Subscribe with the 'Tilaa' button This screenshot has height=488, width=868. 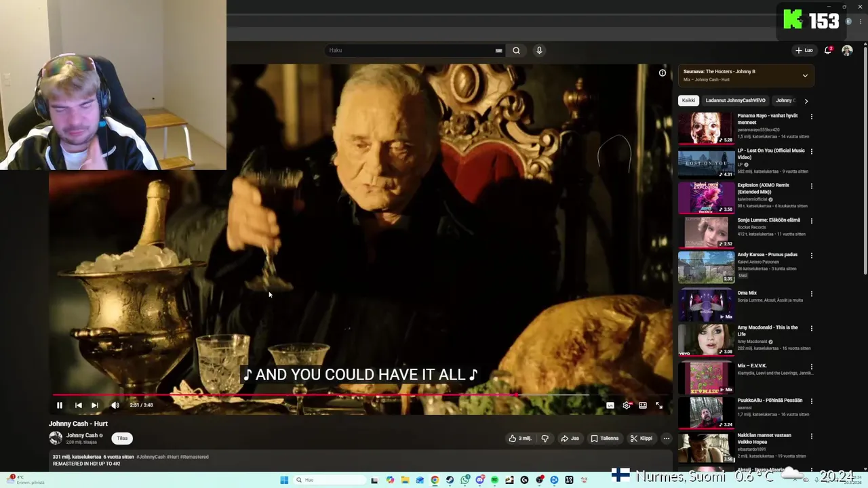point(122,438)
